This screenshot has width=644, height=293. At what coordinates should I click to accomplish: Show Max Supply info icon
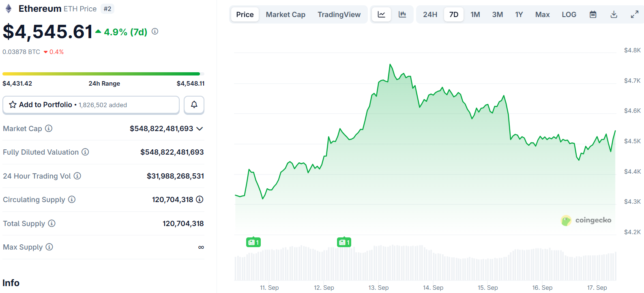(49, 247)
